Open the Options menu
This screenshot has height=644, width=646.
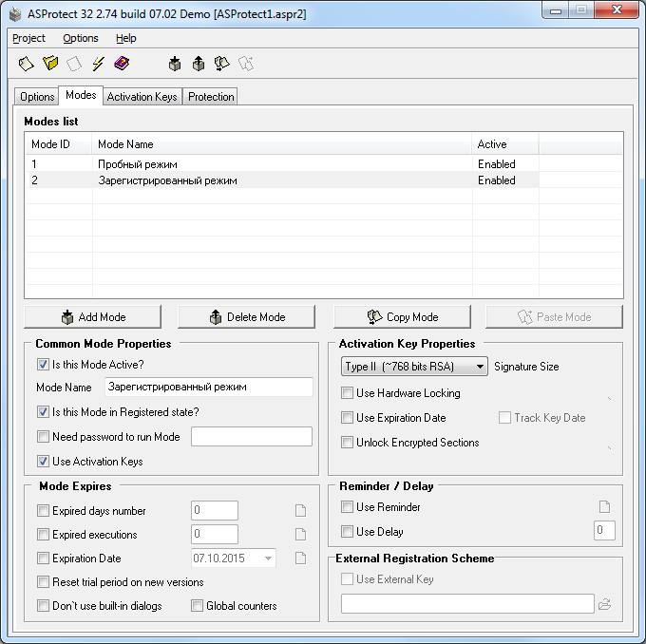pyautogui.click(x=81, y=38)
